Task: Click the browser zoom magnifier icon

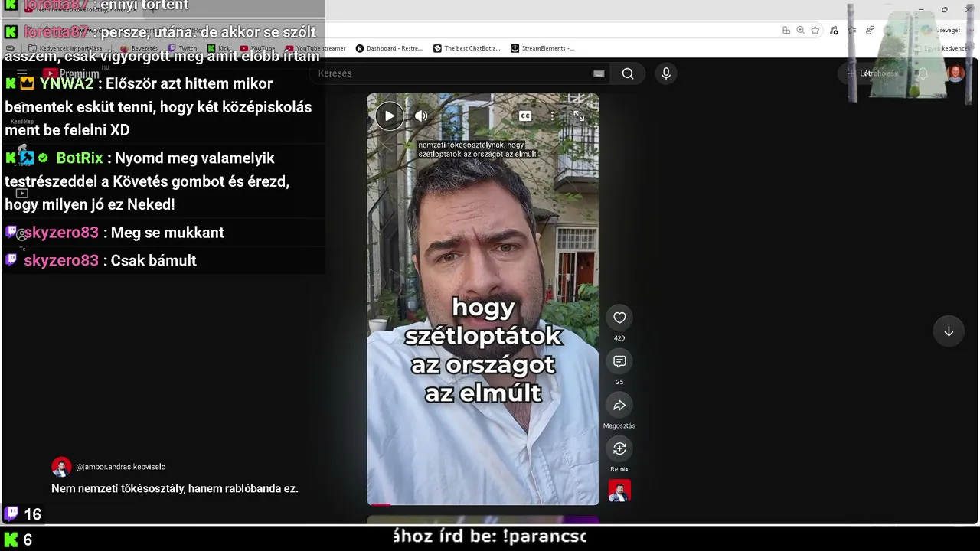Action: coord(800,30)
